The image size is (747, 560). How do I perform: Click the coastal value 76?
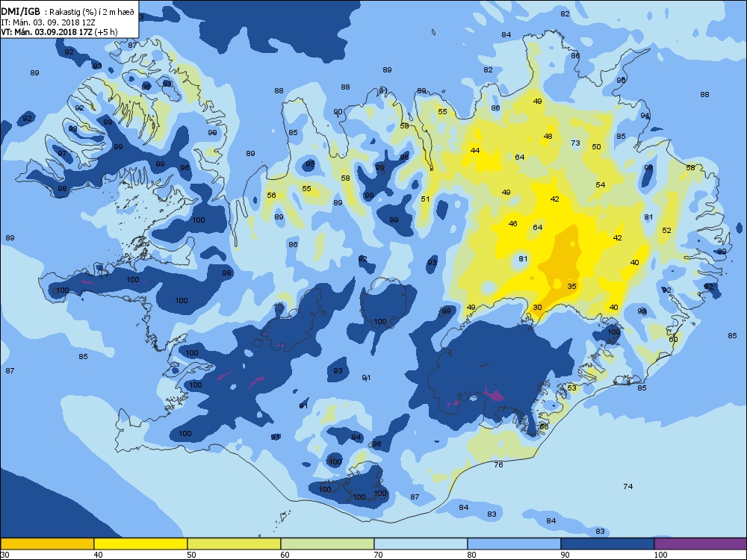coord(498,464)
